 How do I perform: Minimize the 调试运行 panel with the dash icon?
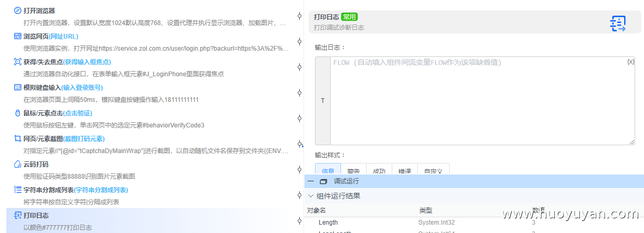pyautogui.click(x=311, y=181)
